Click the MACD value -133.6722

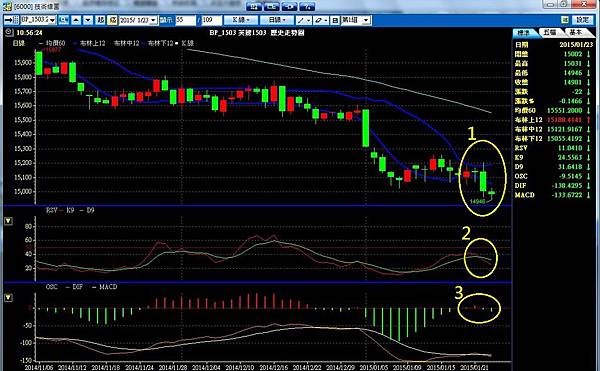pyautogui.click(x=567, y=195)
